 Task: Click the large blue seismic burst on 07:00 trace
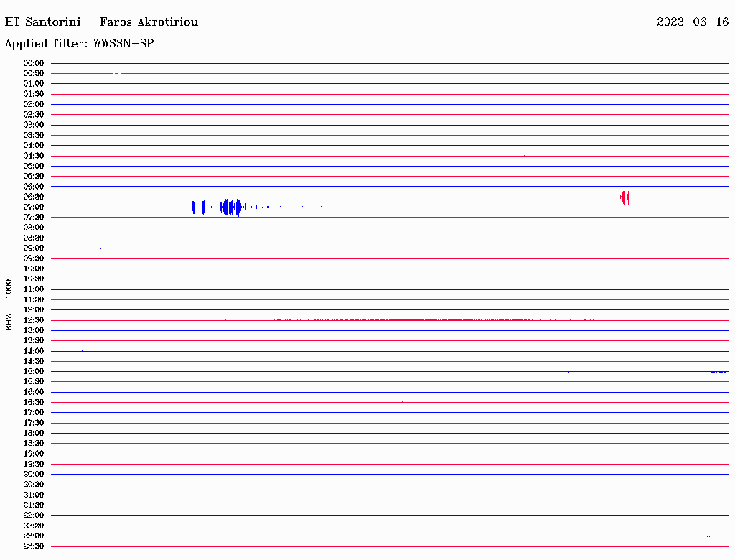(233, 207)
